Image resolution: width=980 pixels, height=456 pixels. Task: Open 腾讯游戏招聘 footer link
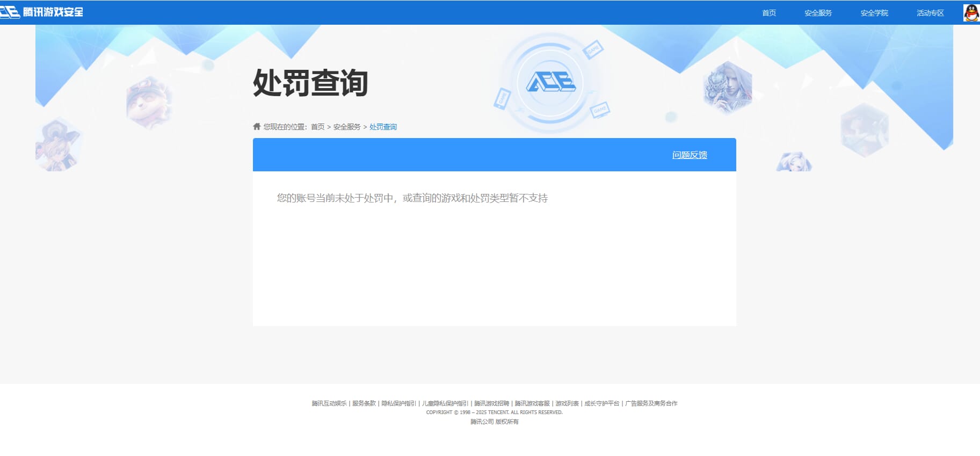pos(491,403)
